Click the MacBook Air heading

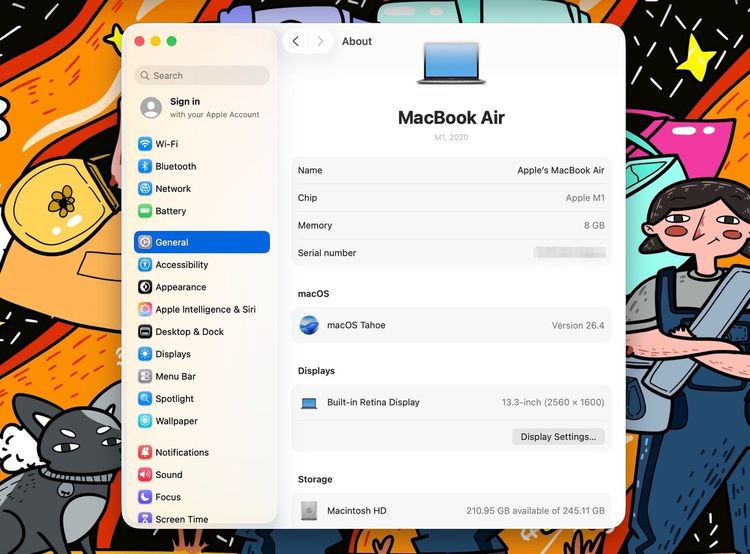click(451, 118)
